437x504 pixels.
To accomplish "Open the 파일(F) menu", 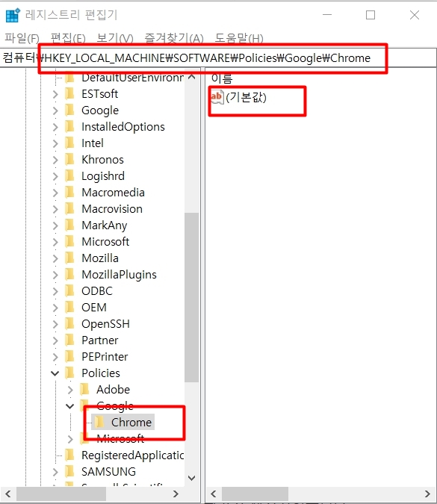I will [22, 38].
